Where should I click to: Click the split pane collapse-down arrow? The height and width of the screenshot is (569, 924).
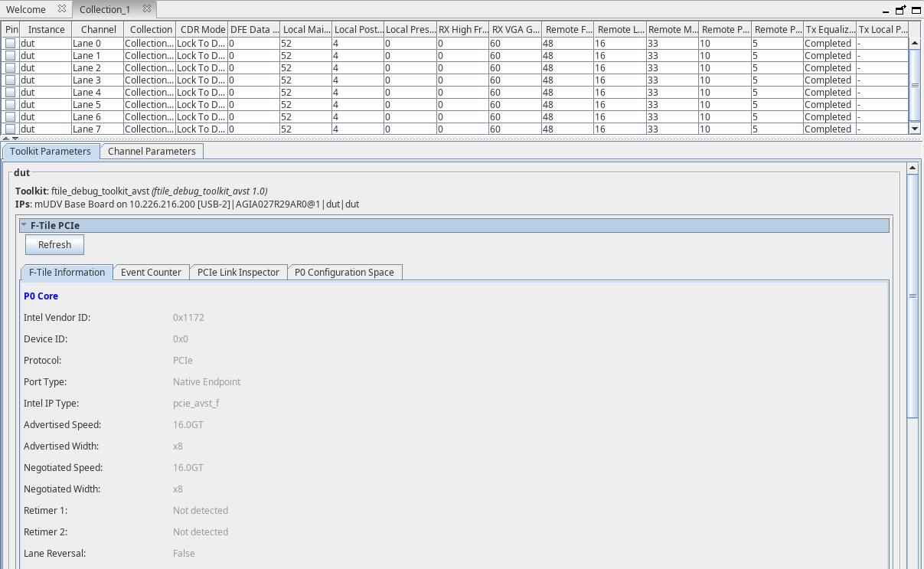(x=15, y=139)
